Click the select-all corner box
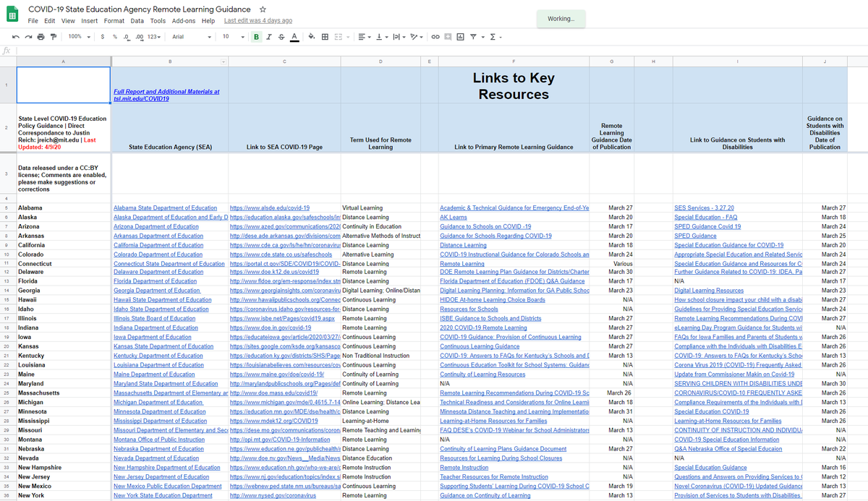Image resolution: width=868 pixels, height=501 pixels. (8, 61)
